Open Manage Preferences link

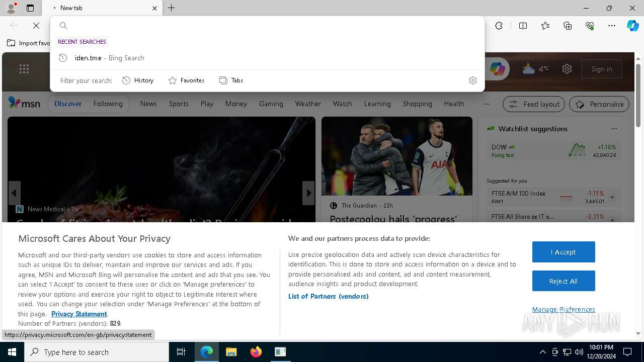pyautogui.click(x=563, y=309)
